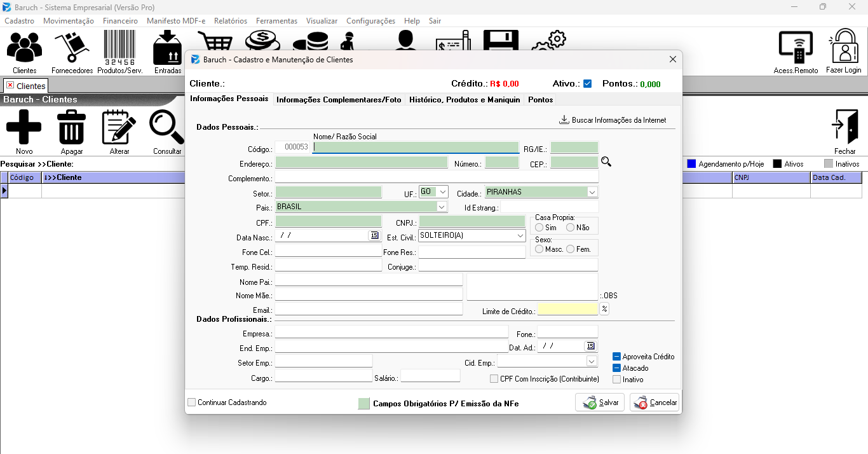This screenshot has width=868, height=454.
Task: Enable the Continuar Cadastrando checkbox
Action: [192, 402]
